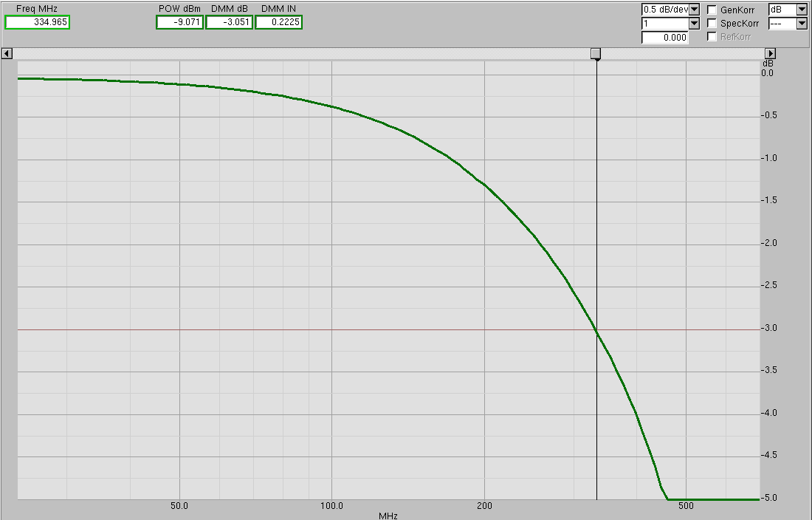Grab the frequency marker slider handle

(596, 53)
